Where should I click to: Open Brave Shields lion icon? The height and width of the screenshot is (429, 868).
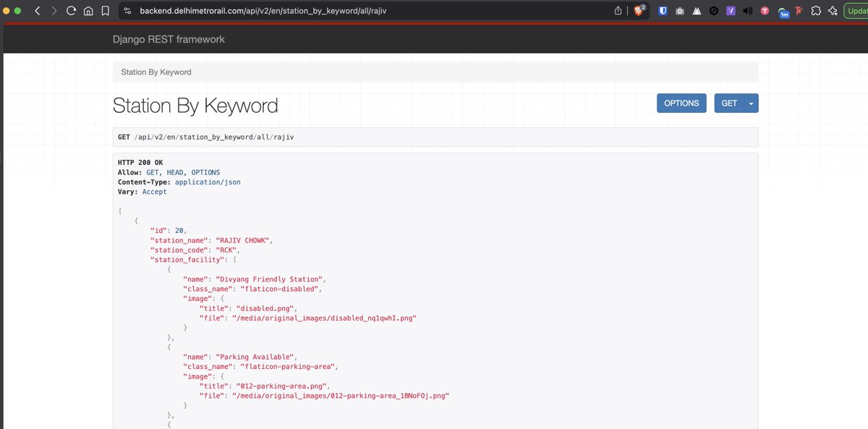[639, 11]
